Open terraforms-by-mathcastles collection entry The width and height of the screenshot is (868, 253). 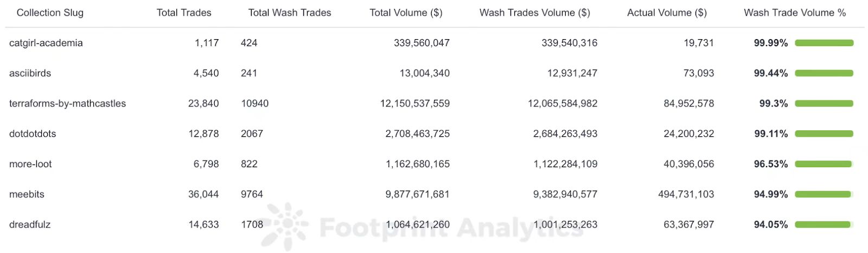(67, 104)
